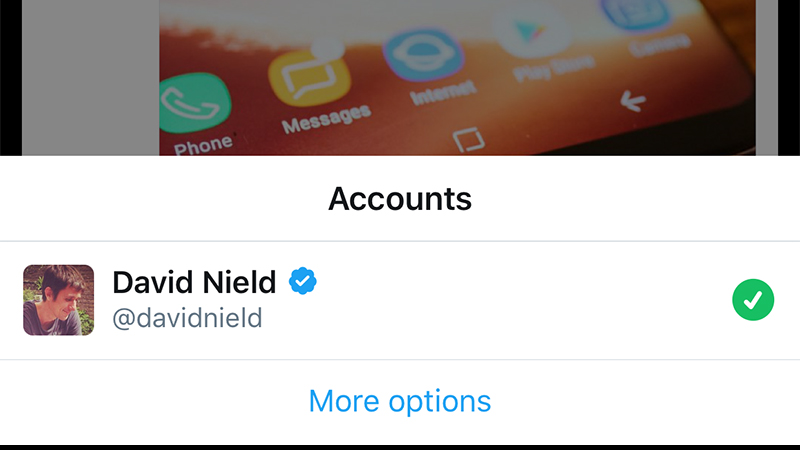Screen dimensions: 800x450
Task: Click the Accounts sheet title
Action: point(400,198)
